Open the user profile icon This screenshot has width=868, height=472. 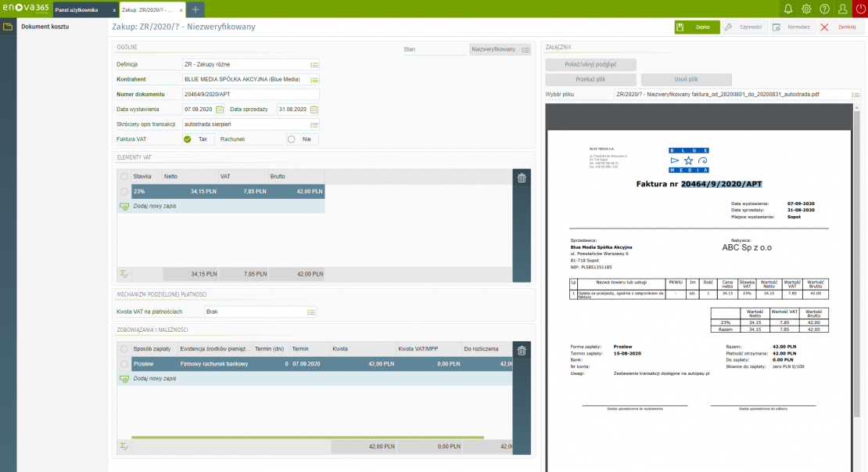[842, 9]
